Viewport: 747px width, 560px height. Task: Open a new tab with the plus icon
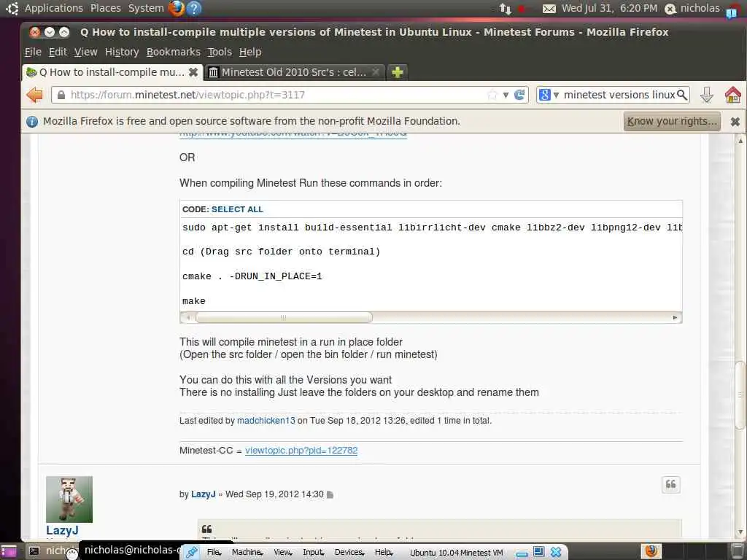pos(398,72)
